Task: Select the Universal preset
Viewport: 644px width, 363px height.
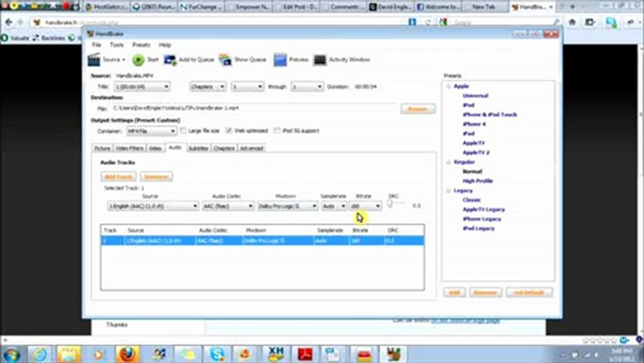Action: [x=475, y=96]
